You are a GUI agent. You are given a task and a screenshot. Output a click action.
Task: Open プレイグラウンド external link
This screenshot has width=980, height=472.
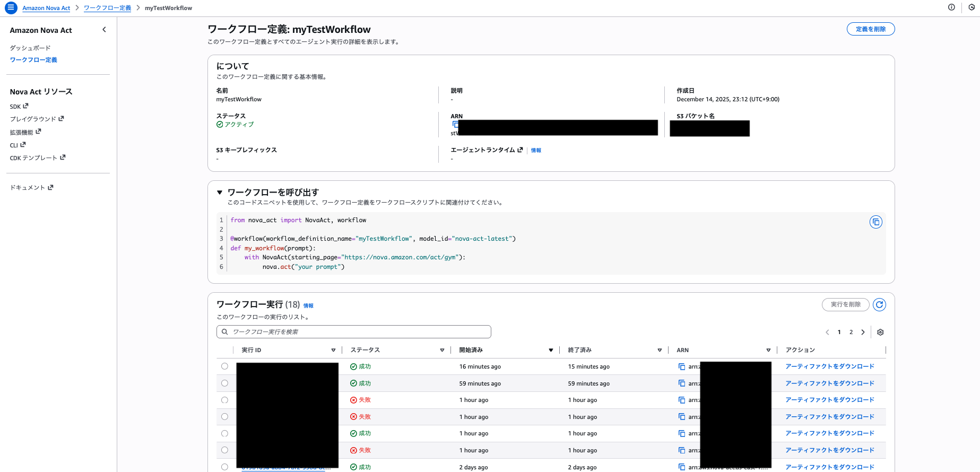(x=37, y=119)
